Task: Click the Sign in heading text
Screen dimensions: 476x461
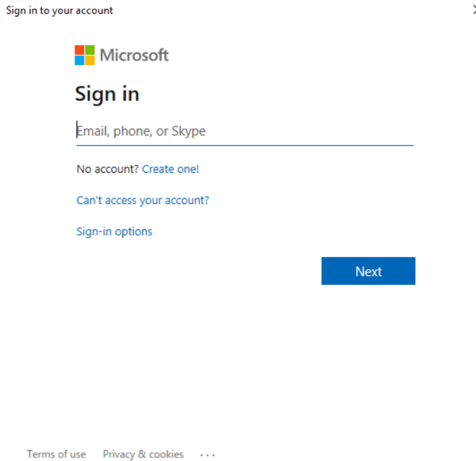Action: point(107,94)
